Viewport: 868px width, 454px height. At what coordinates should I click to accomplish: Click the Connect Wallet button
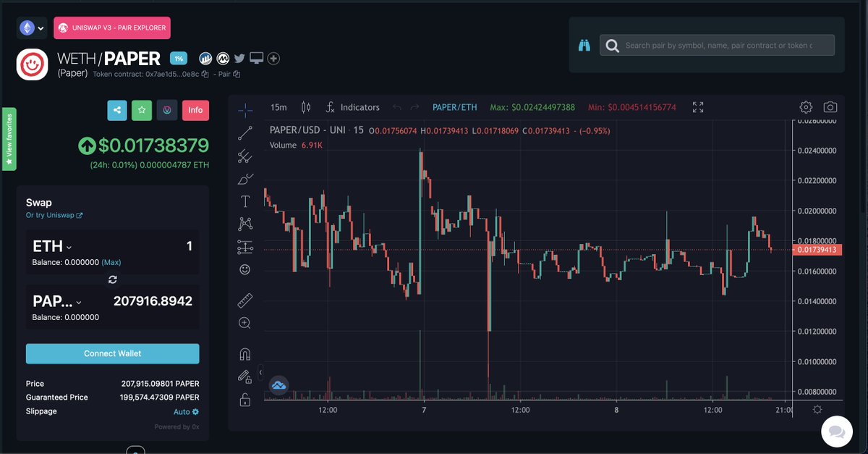pyautogui.click(x=112, y=353)
